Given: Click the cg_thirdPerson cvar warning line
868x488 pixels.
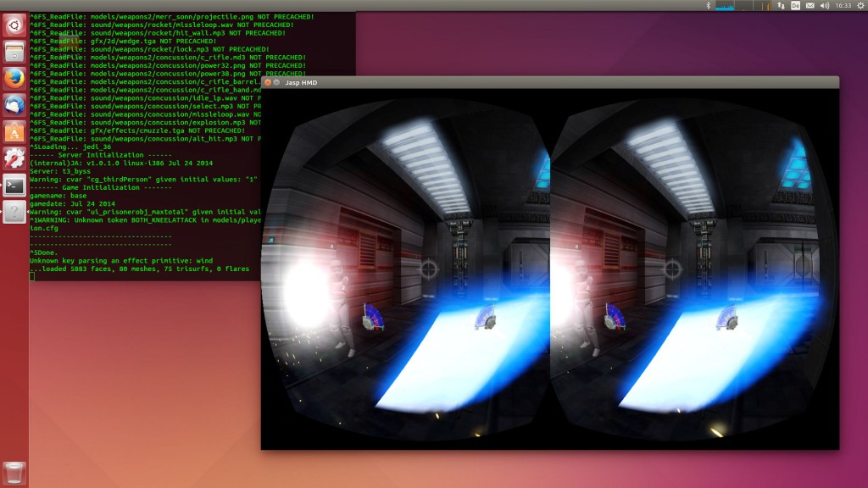Looking at the screenshot, I should coord(144,180).
